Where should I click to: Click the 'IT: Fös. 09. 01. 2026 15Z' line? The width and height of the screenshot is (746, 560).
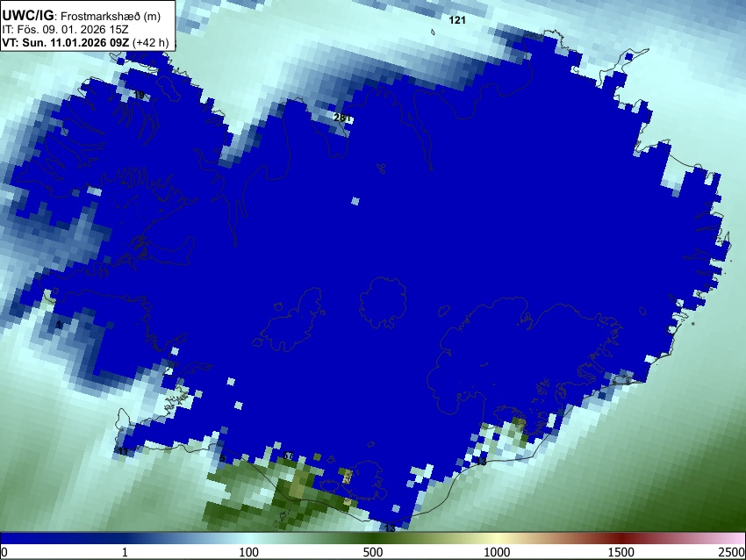pyautogui.click(x=65, y=30)
